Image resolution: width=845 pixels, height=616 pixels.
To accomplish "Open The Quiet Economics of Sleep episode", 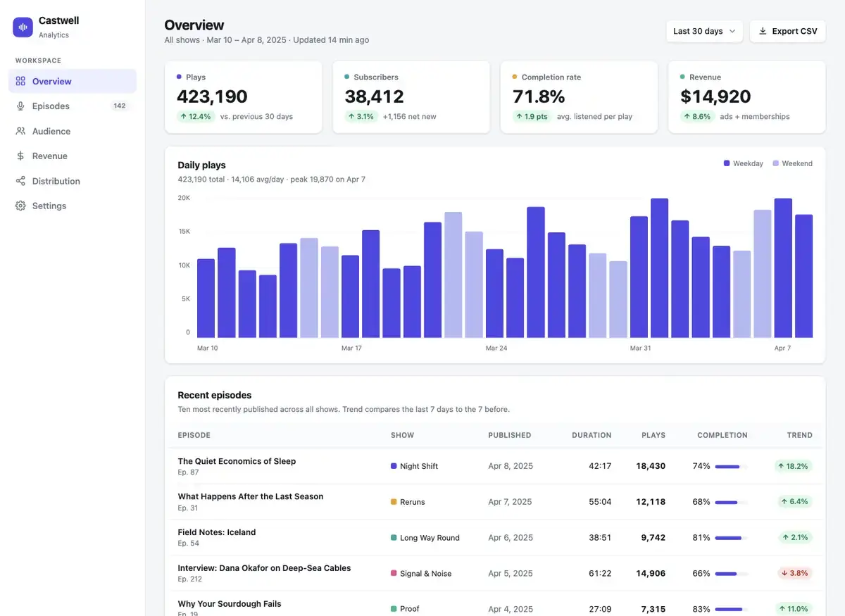I will pos(237,461).
